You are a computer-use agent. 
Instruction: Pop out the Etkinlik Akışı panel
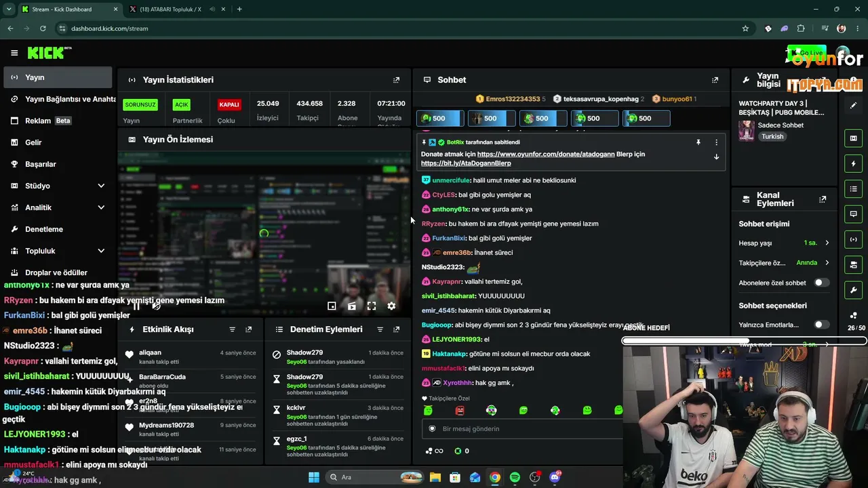(x=249, y=329)
